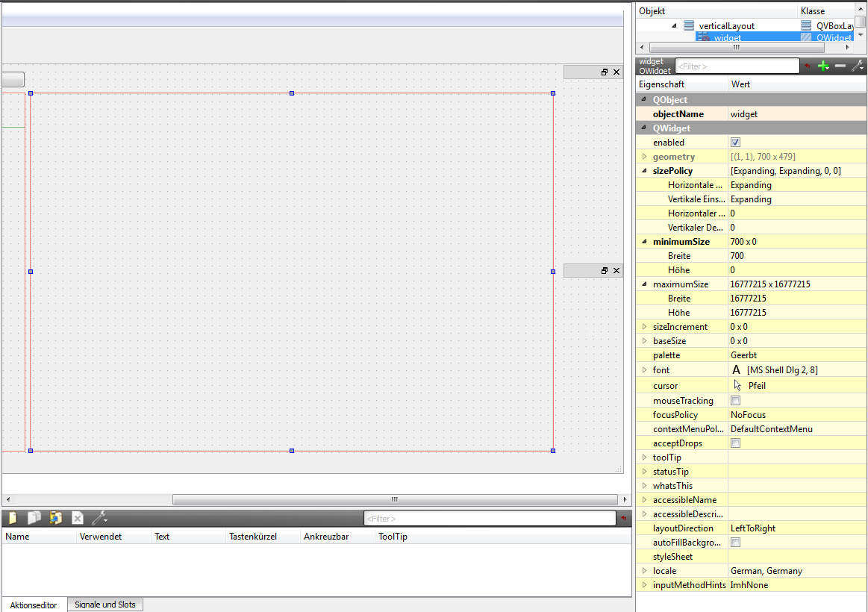The width and height of the screenshot is (868, 612).
Task: Click the New action icon in action editor
Action: pyautogui.click(x=12, y=518)
